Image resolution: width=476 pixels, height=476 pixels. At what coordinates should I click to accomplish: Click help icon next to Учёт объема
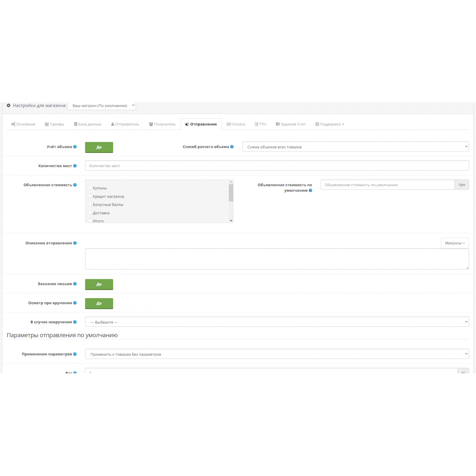75,147
